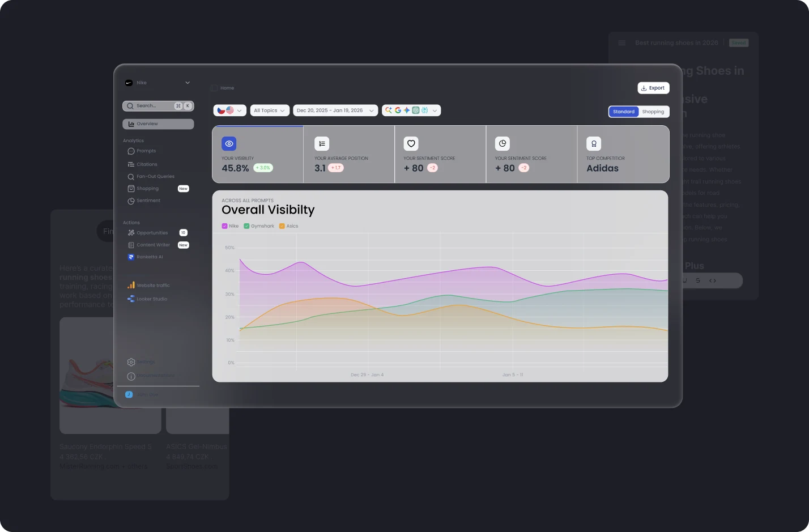Click the strikethrough S icon in background window
The image size is (809, 532).
(698, 280)
